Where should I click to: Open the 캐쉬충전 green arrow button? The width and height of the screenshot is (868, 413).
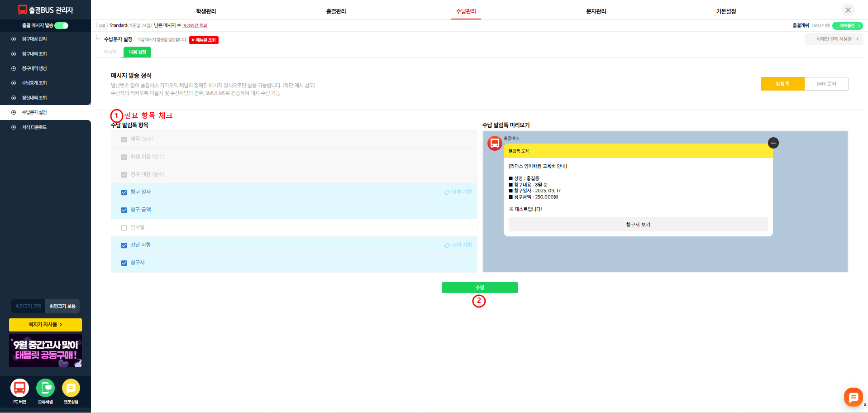[847, 26]
